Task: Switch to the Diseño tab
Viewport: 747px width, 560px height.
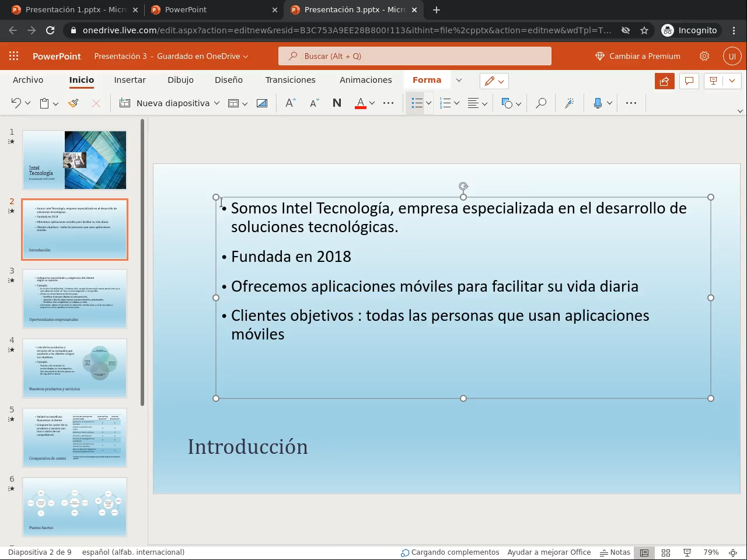Action: click(229, 80)
